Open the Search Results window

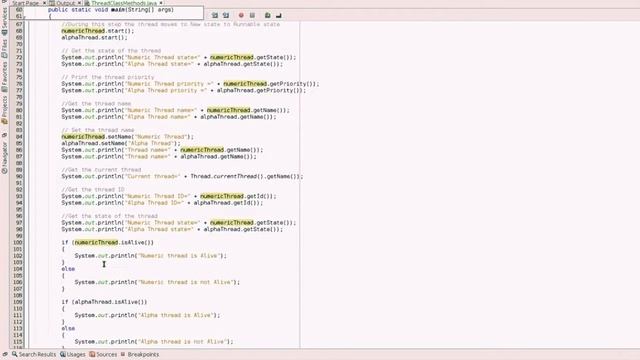click(34, 354)
